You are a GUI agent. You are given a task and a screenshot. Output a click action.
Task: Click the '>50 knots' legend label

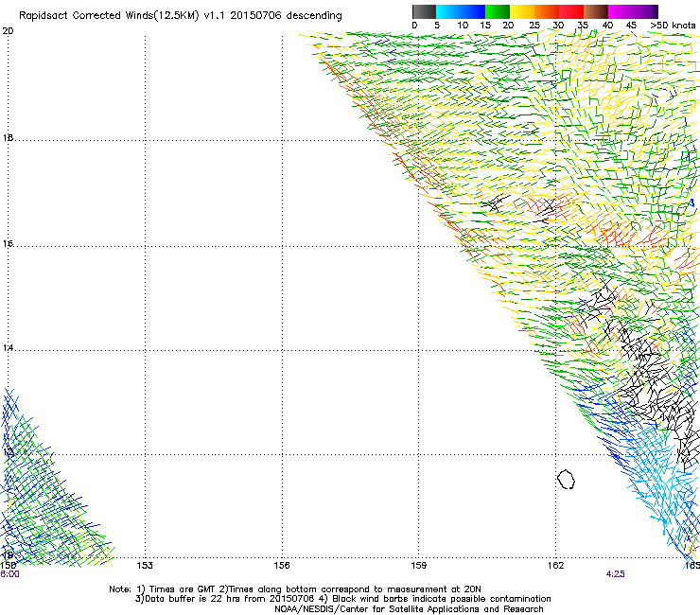pos(673,26)
